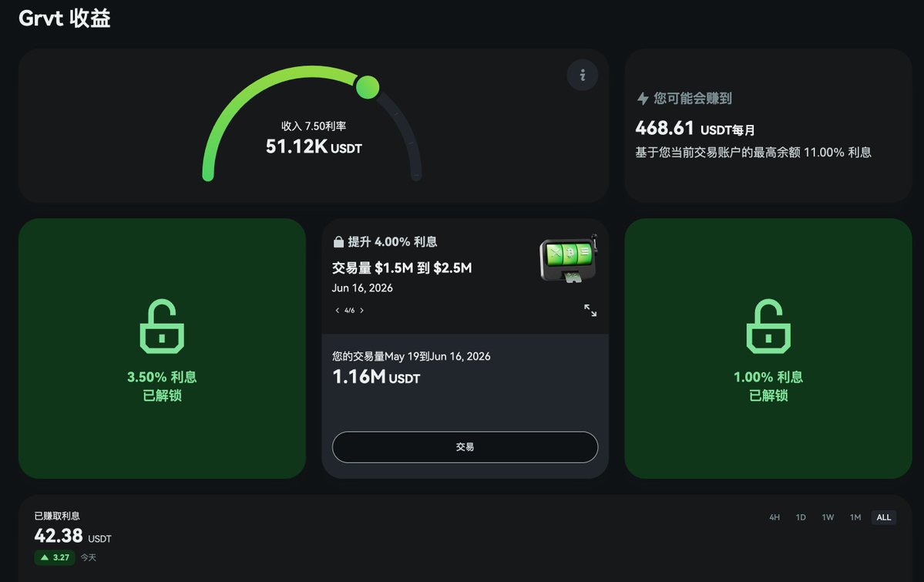Click the Grvt 收益 page title
Screen dimensions: 924x582
pyautogui.click(x=64, y=18)
